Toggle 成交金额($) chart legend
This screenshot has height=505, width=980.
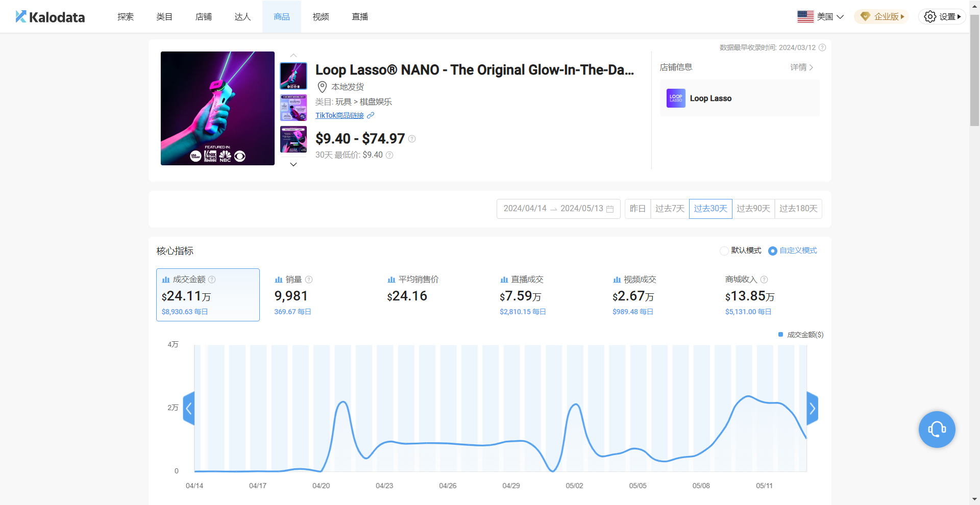[800, 335]
